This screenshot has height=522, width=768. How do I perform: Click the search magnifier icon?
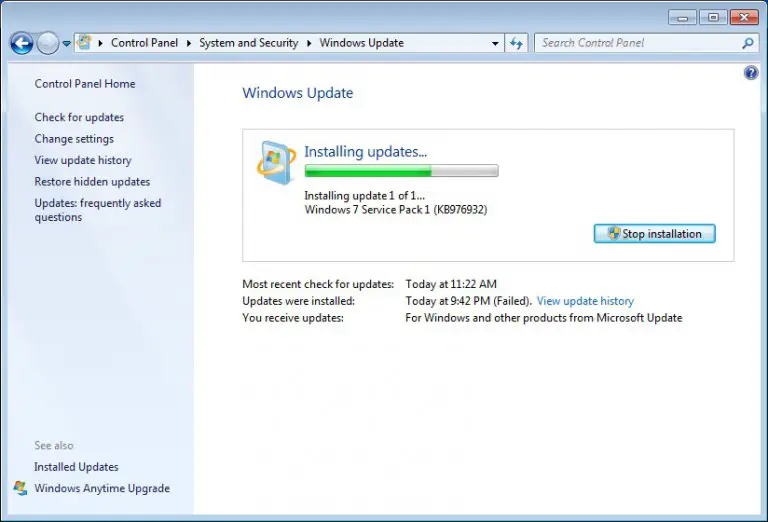(747, 43)
